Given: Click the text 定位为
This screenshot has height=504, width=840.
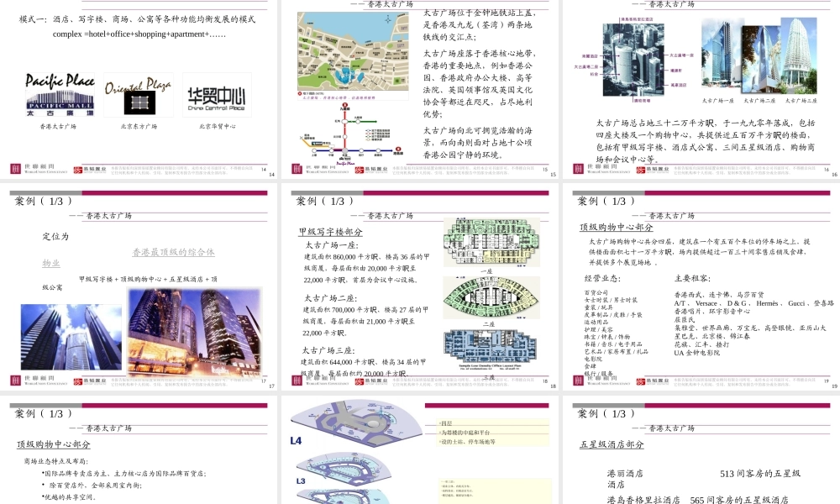Looking at the screenshot, I should click(x=55, y=236).
